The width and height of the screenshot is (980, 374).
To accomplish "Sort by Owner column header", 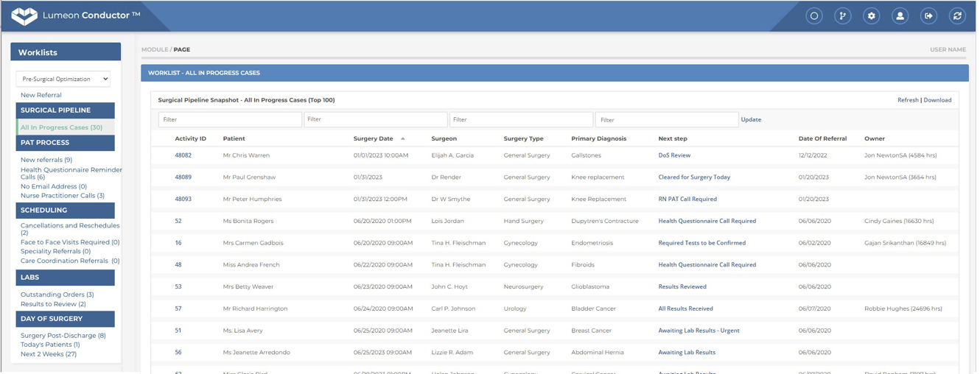I will [876, 139].
